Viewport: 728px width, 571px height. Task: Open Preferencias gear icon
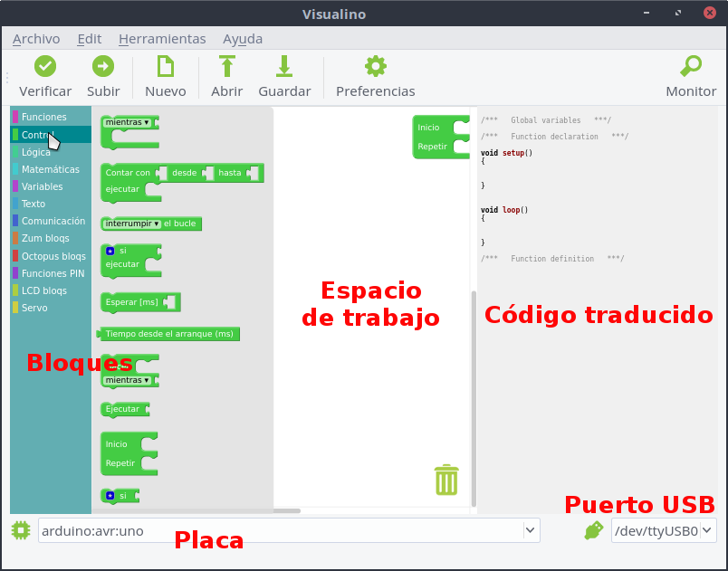pos(375,67)
